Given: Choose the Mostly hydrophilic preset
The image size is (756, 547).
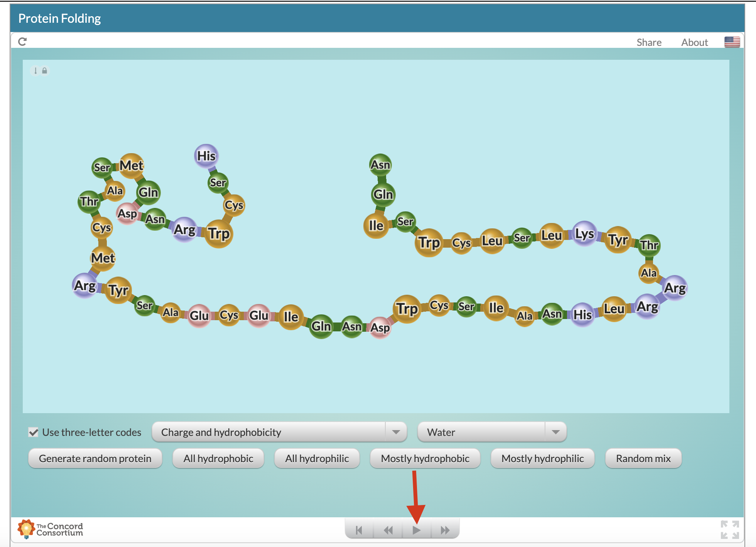Looking at the screenshot, I should (542, 458).
